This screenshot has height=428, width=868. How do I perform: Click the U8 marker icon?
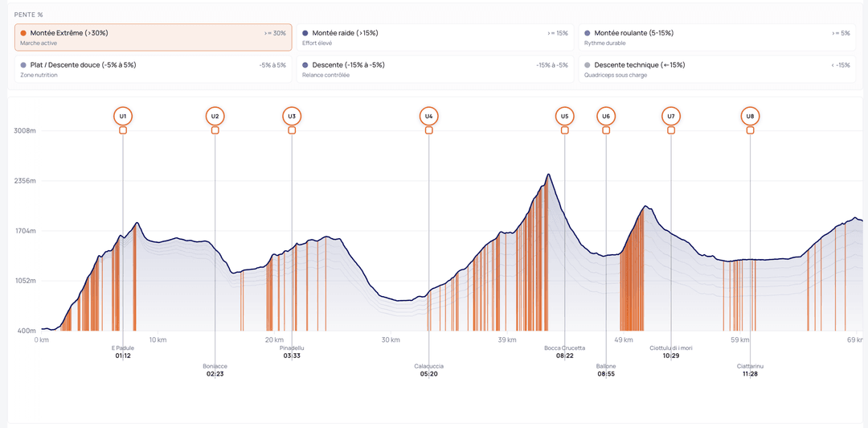(750, 117)
